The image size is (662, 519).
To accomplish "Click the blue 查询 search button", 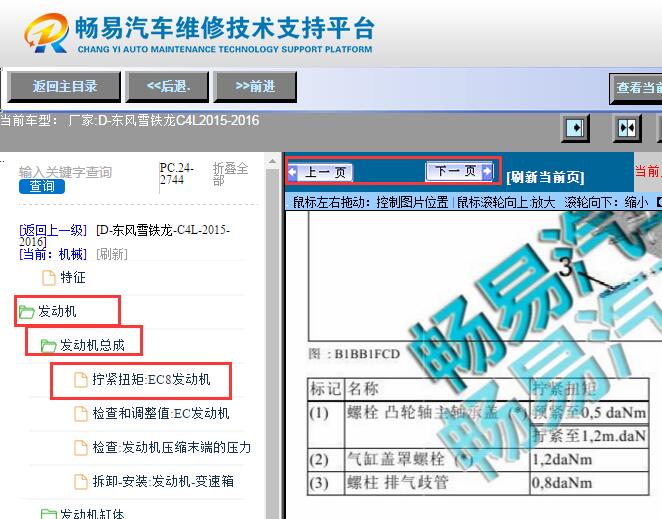I will [x=42, y=186].
